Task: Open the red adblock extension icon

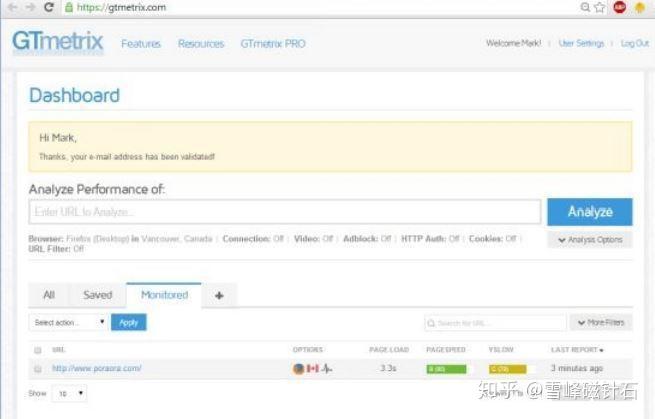Action: coord(619,7)
